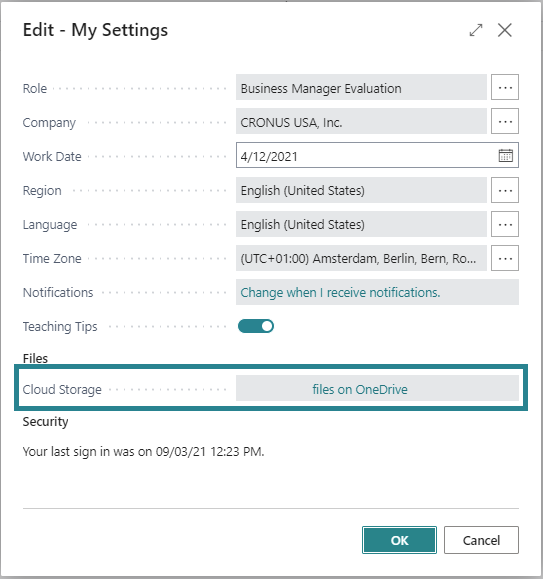Viewport: 543px width, 579px height.
Task: Click the Language field label
Action: click(50, 225)
